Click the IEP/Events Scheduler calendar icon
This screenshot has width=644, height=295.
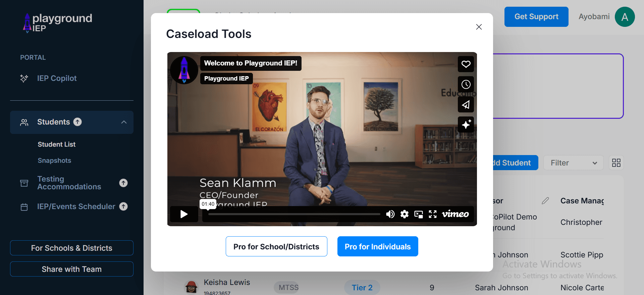[x=24, y=207]
